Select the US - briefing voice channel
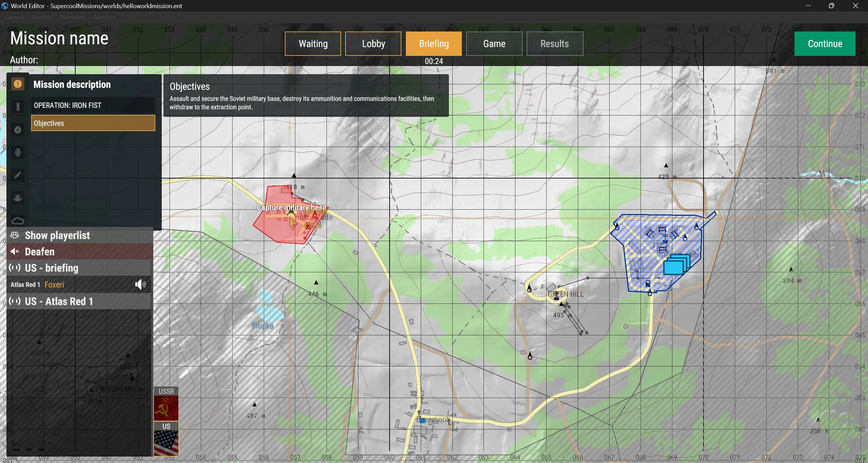Image resolution: width=868 pixels, height=463 pixels. pos(79,268)
